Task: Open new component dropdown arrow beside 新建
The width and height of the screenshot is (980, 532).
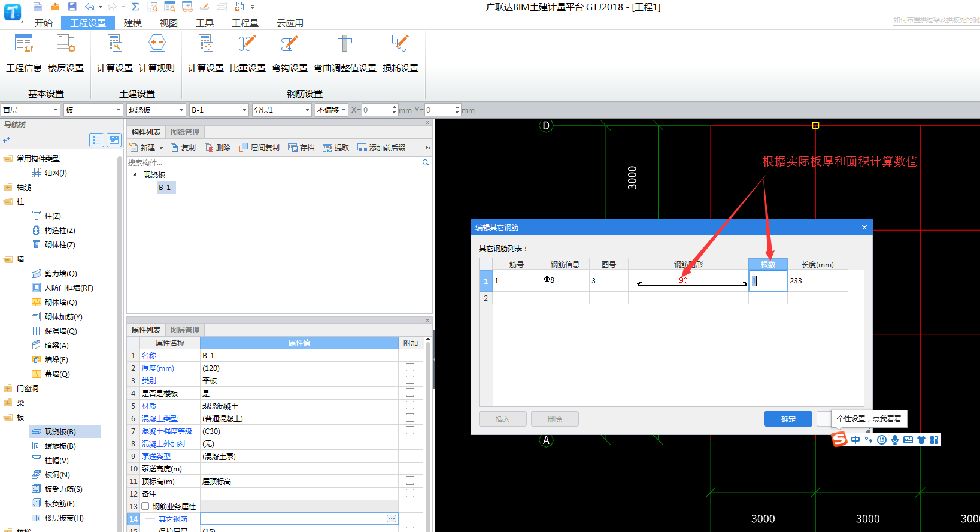Action: (161, 148)
